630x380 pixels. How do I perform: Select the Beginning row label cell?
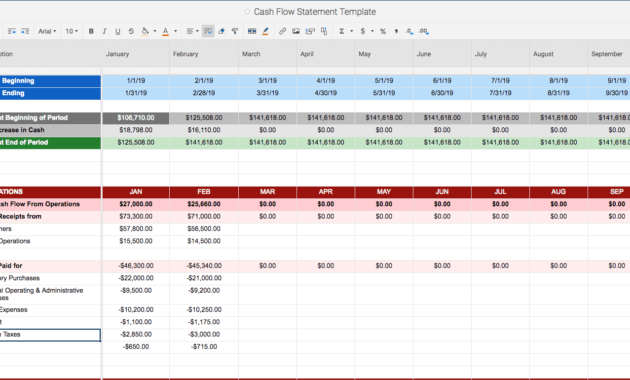50,81
